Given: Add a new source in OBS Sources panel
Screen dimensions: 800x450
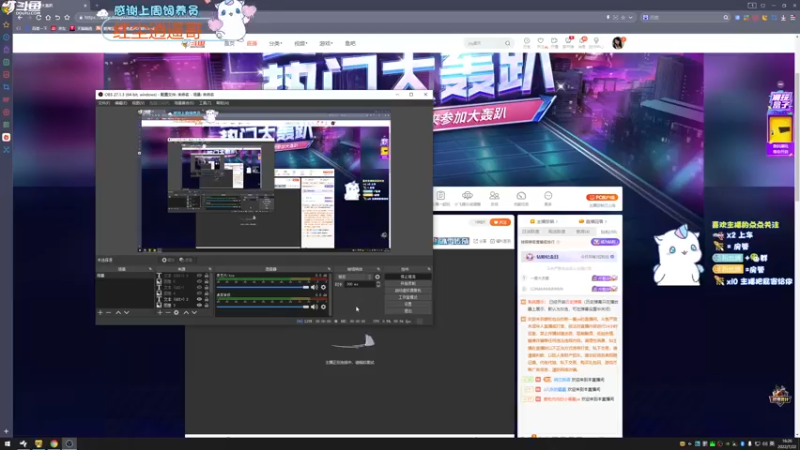Looking at the screenshot, I should pos(160,312).
